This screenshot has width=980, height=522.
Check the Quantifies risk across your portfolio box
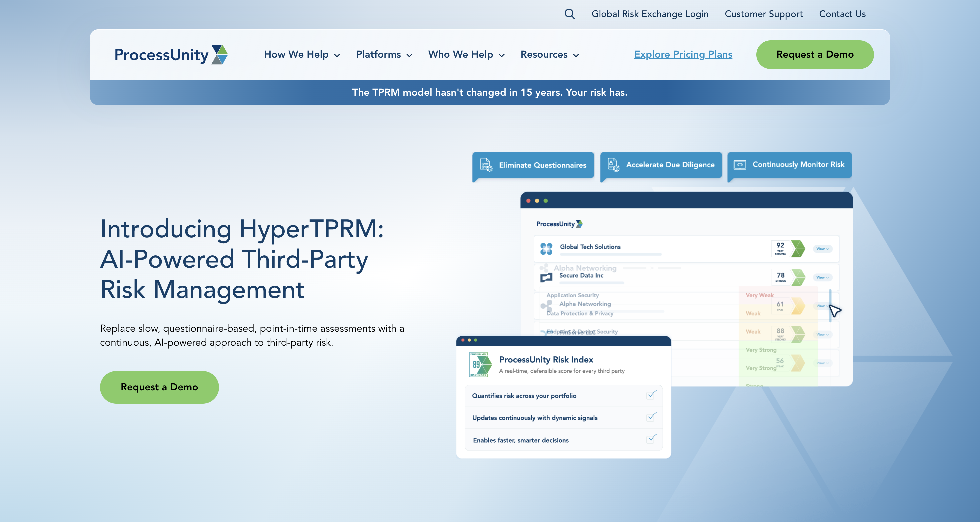coord(651,395)
